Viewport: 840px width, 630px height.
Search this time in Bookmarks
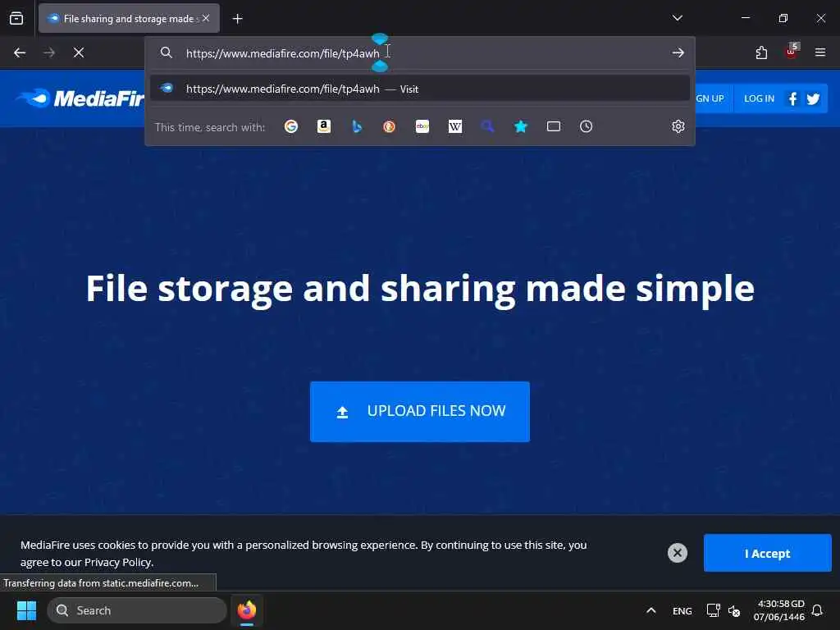click(x=521, y=126)
